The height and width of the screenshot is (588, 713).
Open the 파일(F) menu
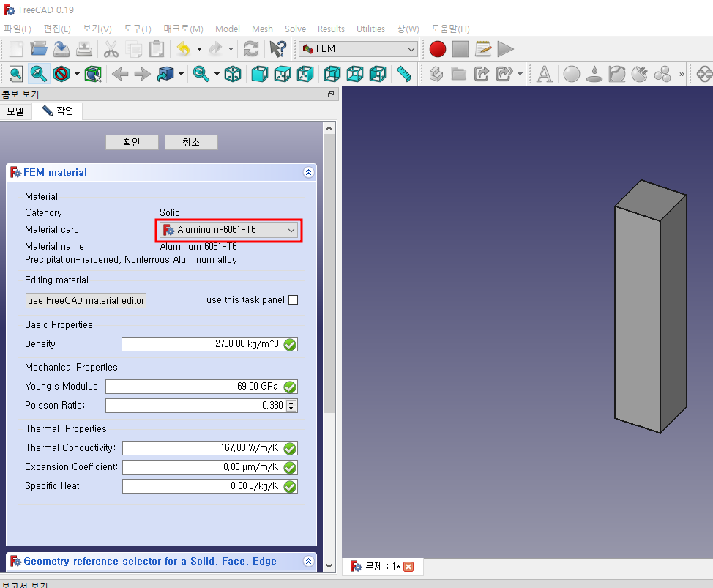18,29
